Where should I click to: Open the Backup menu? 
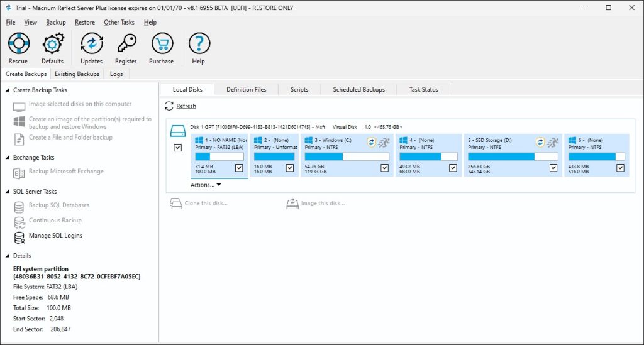pyautogui.click(x=56, y=22)
